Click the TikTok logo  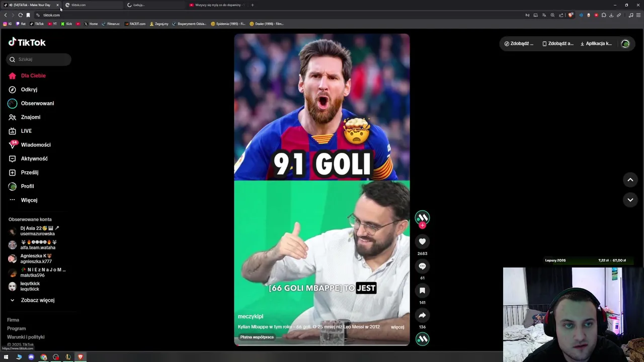tap(27, 43)
